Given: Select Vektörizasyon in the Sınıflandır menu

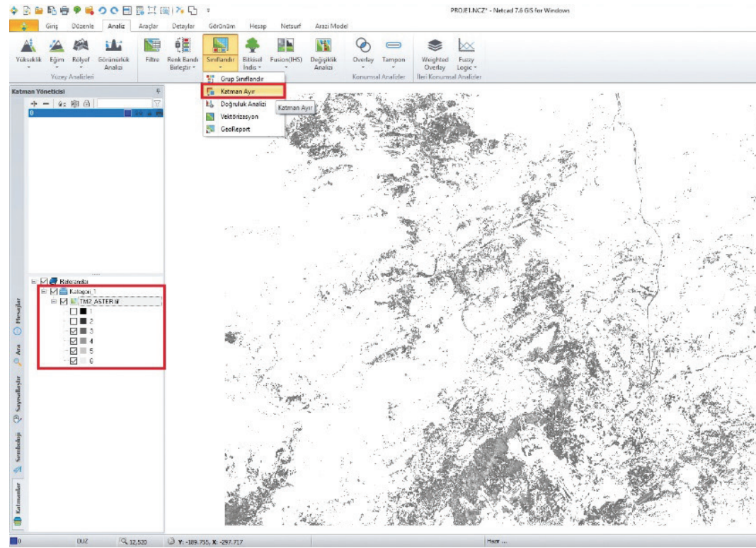Looking at the screenshot, I should click(239, 116).
